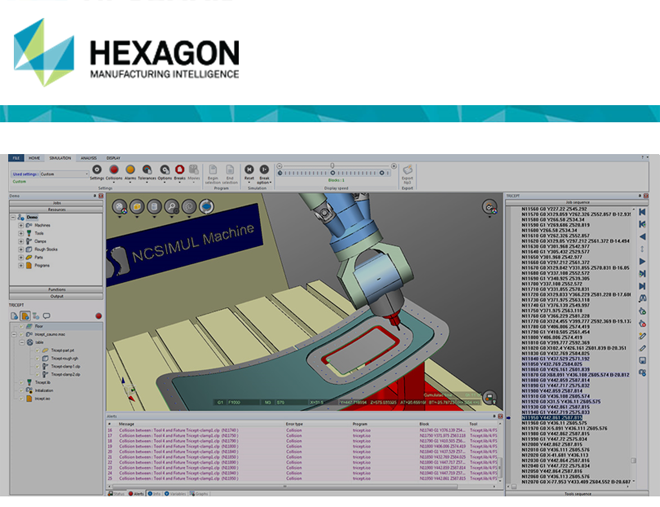Toggle checkbox for tricept.iso program

[21, 398]
